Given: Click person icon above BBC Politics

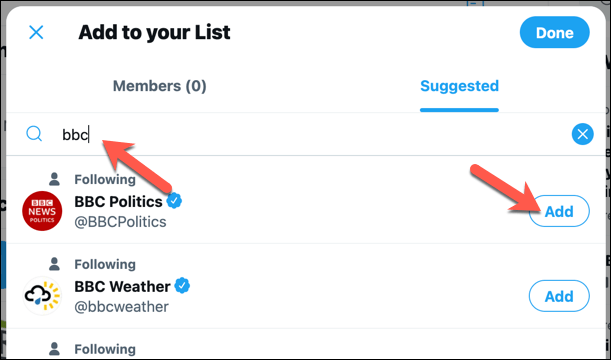Looking at the screenshot, I should coord(55,179).
